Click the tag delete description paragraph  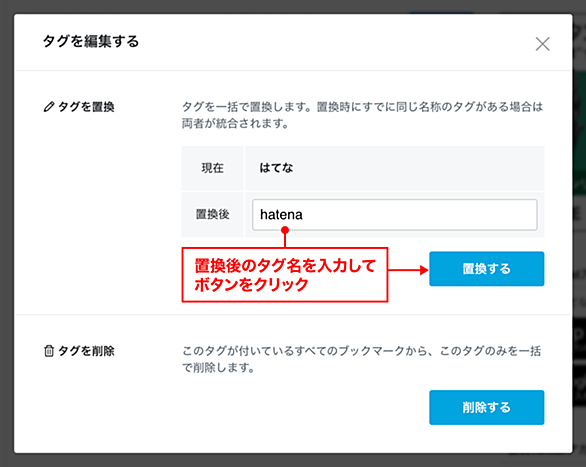(x=361, y=359)
